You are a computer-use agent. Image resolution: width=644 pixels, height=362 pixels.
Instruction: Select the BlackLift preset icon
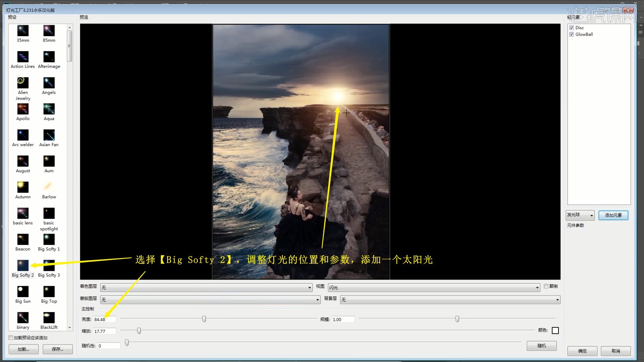tap(49, 317)
